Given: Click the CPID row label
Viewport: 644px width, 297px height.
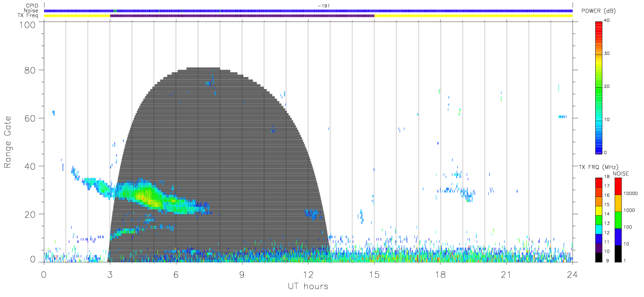Looking at the screenshot, I should [x=32, y=6].
